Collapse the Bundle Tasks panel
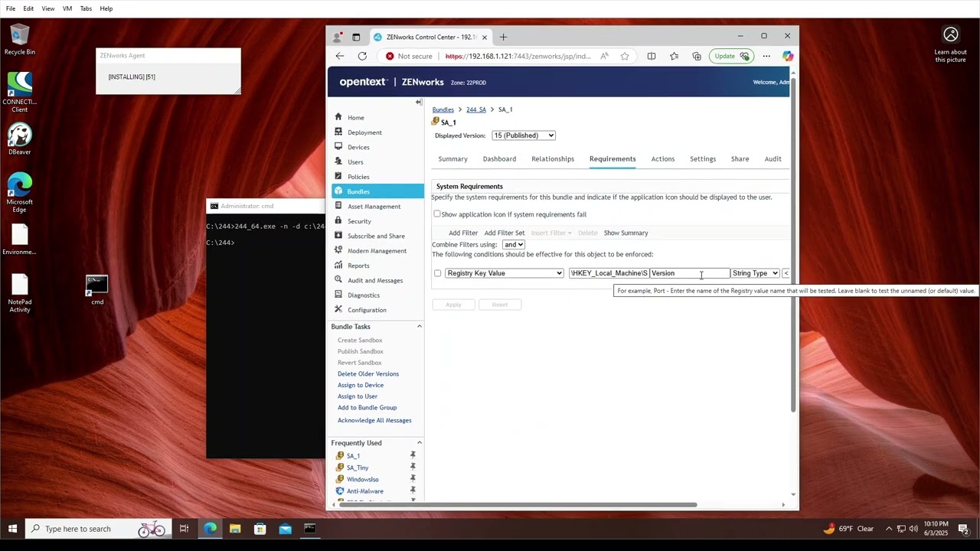980x551 pixels. [419, 327]
